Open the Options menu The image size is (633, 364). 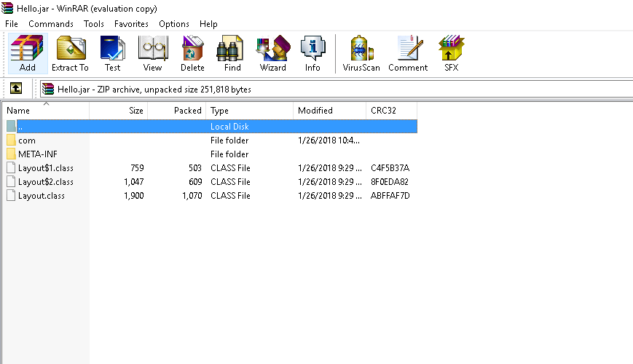174,24
